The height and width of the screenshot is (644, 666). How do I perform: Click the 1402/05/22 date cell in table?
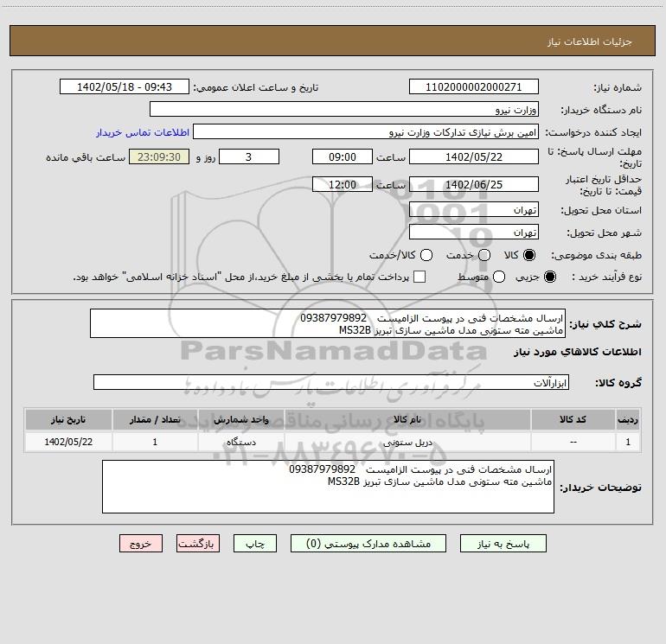pyautogui.click(x=68, y=443)
